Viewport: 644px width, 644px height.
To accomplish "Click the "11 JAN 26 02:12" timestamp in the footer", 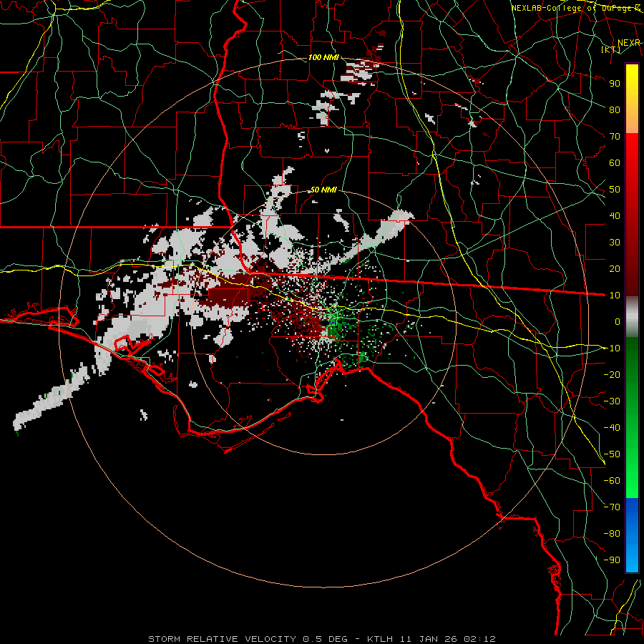I will click(449, 639).
